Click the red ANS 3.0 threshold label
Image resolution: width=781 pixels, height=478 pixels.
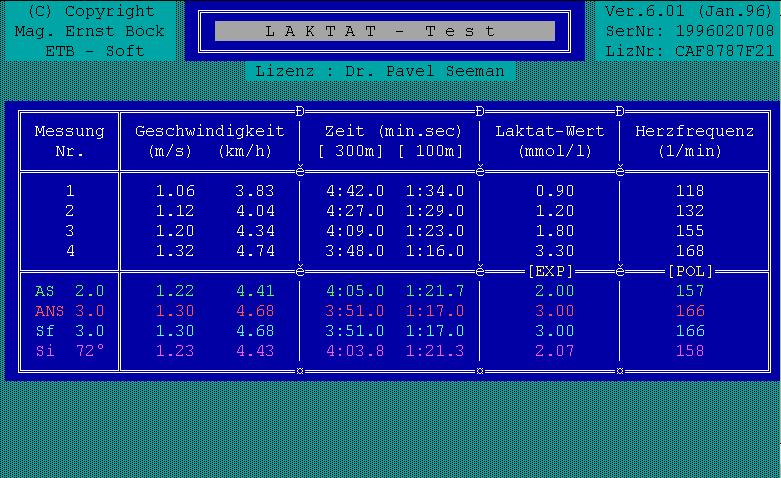(70, 311)
